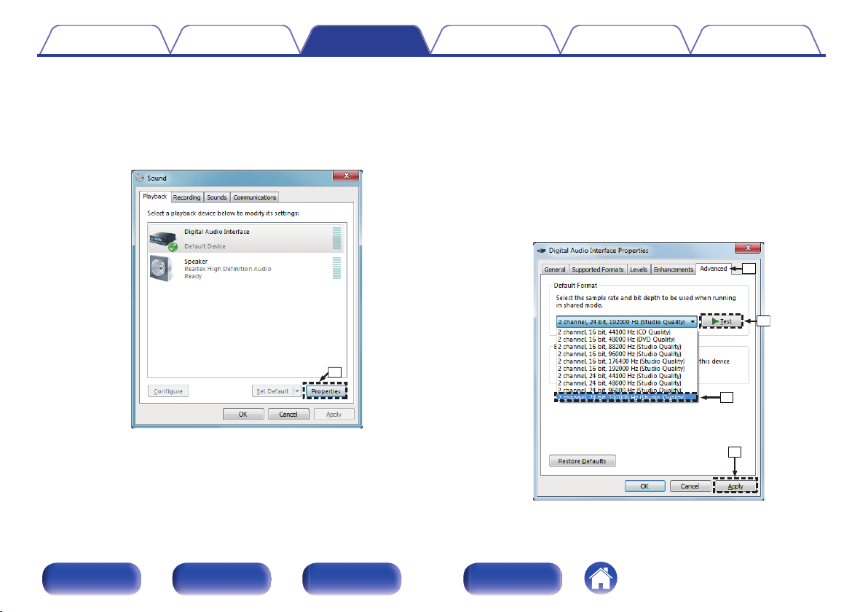Open the Communications tab
This screenshot has width=868, height=612.
(x=255, y=197)
